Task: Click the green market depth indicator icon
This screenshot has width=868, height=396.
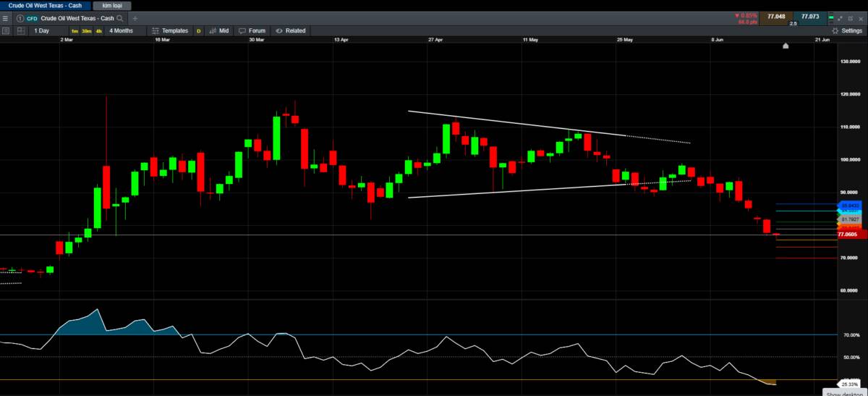Action: click(x=831, y=17)
